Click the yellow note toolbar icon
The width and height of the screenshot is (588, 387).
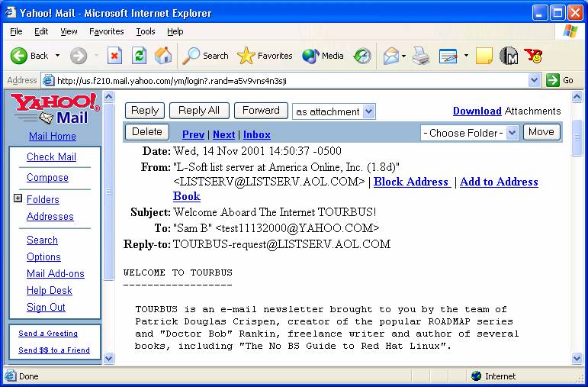click(484, 56)
